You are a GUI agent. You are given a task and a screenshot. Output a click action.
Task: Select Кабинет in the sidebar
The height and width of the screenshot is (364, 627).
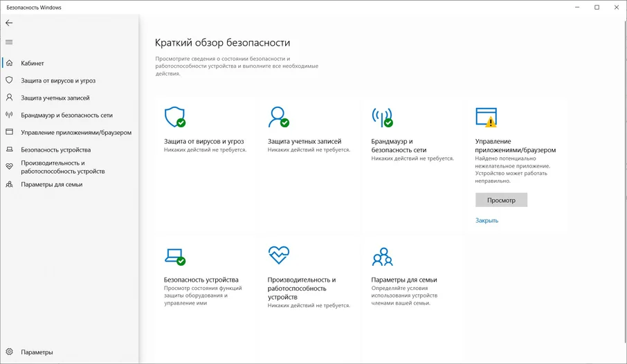[x=33, y=63]
